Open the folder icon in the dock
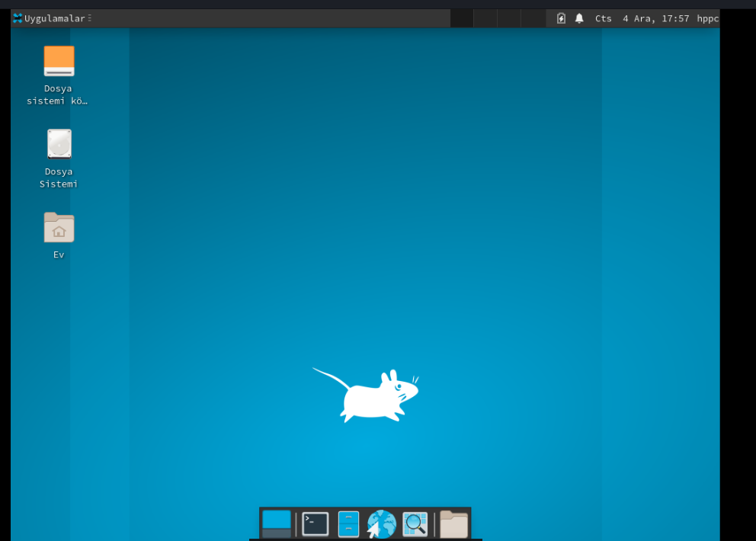The image size is (756, 541). pyautogui.click(x=453, y=523)
